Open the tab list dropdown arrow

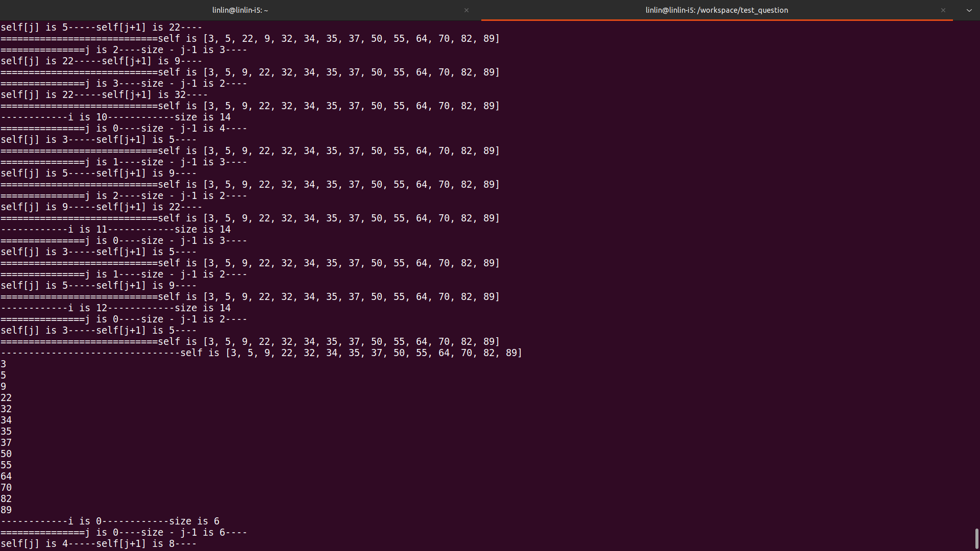click(x=969, y=10)
